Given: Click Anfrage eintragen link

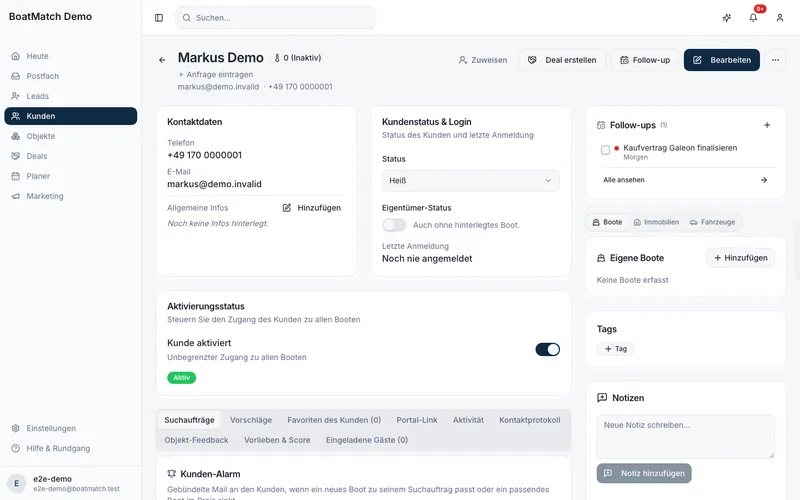Looking at the screenshot, I should tap(215, 74).
